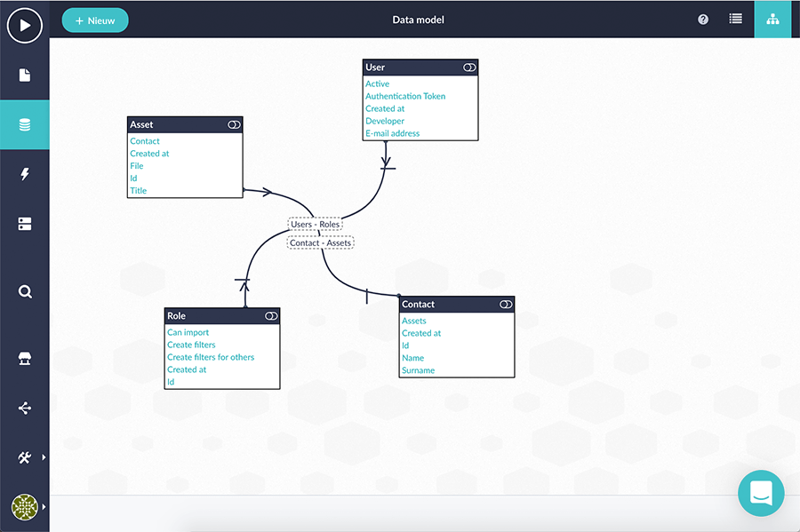800x532 pixels.
Task: Click the play button in top-left corner
Action: coord(25,25)
